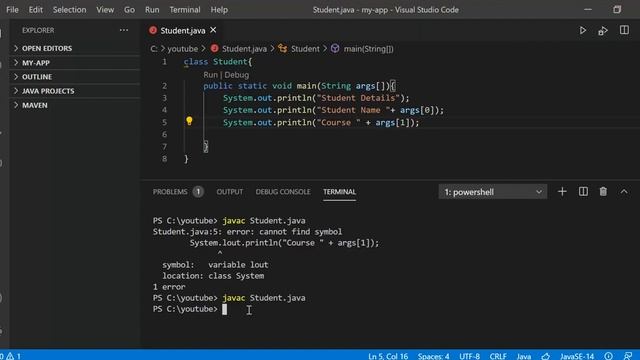
Task: Click the Debug code lens link
Action: pos(236,75)
